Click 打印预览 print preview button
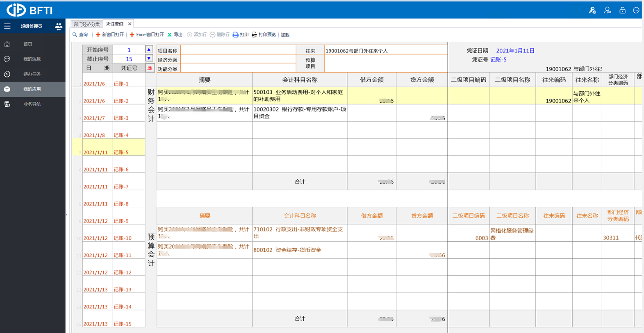The height and width of the screenshot is (333, 644). [264, 35]
